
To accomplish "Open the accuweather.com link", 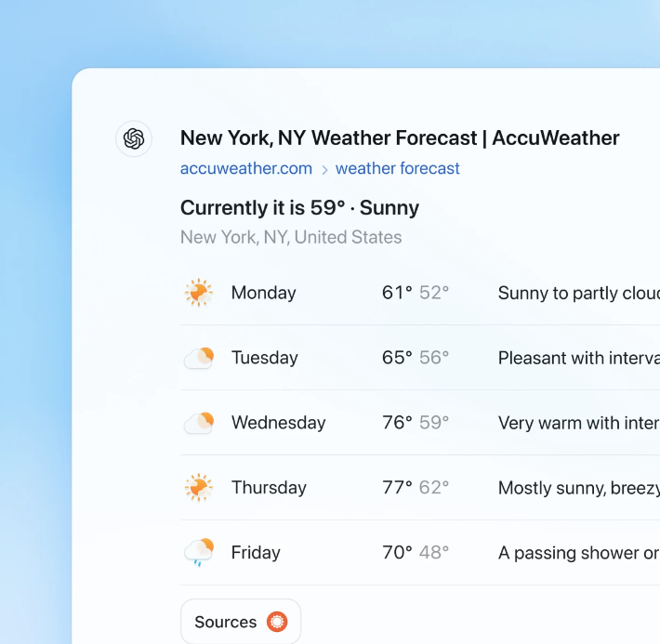I will click(246, 168).
